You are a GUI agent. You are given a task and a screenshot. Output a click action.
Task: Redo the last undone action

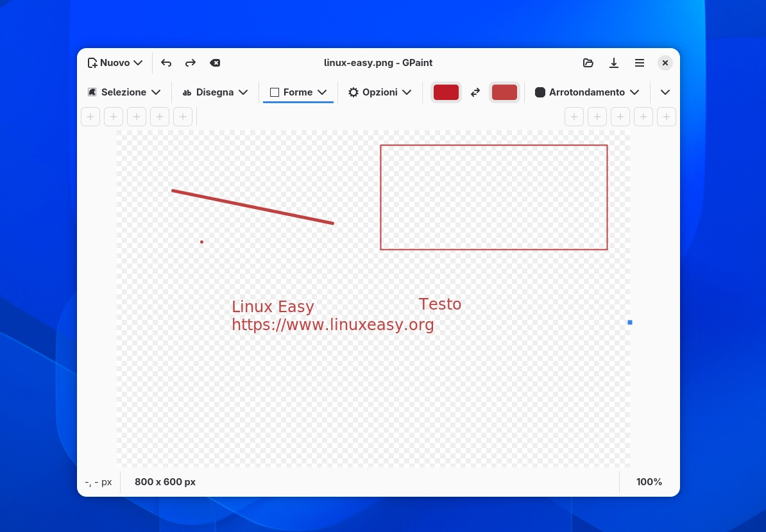click(191, 63)
